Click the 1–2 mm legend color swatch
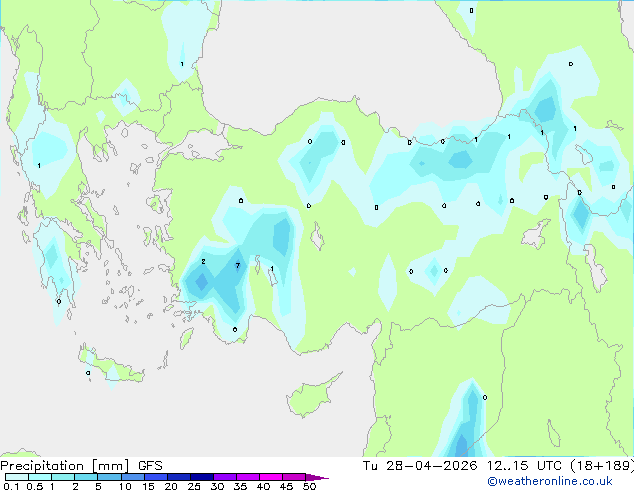Image resolution: width=634 pixels, height=490 pixels. click(63, 477)
